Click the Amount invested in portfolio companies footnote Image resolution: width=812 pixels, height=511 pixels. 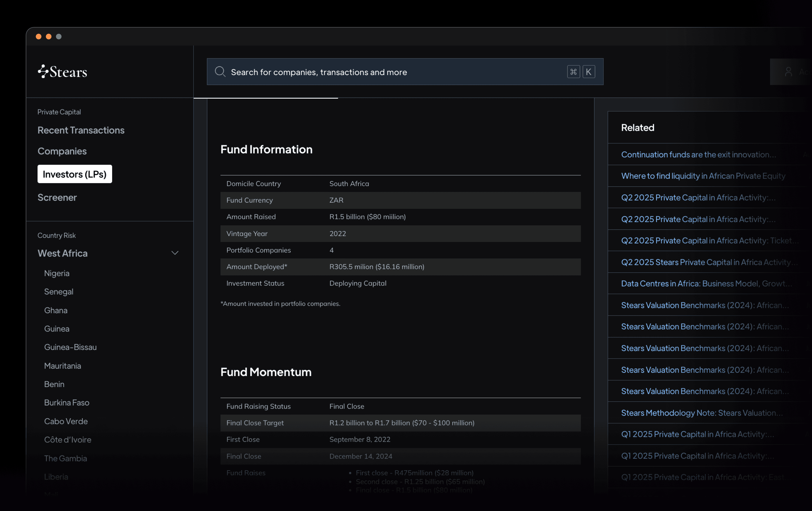(280, 304)
